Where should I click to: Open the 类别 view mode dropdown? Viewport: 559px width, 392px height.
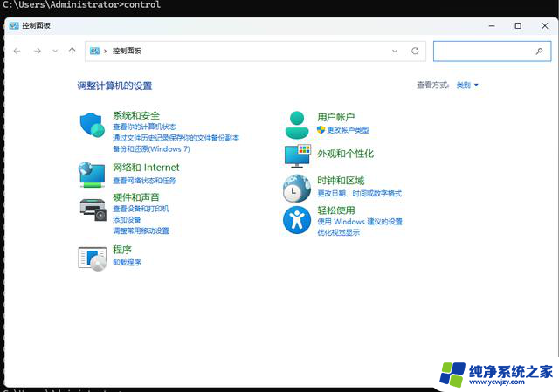(x=467, y=86)
